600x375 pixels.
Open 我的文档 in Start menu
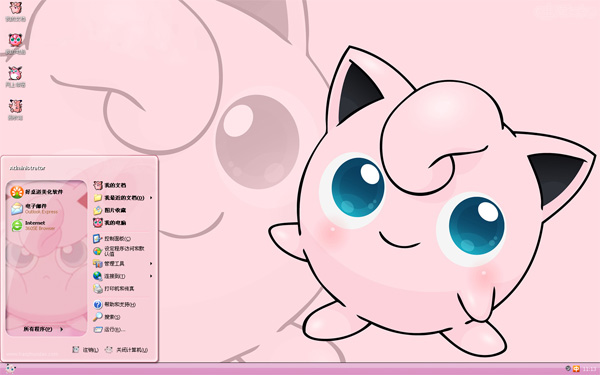pyautogui.click(x=110, y=186)
